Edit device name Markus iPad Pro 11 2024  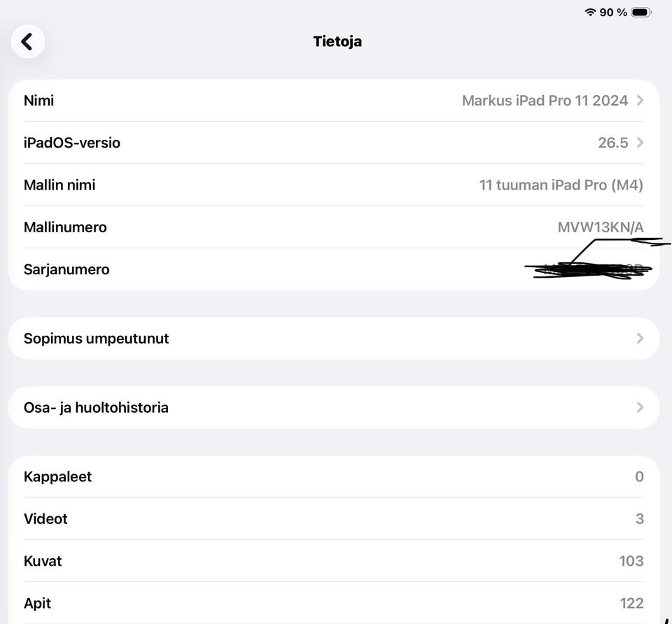(545, 101)
